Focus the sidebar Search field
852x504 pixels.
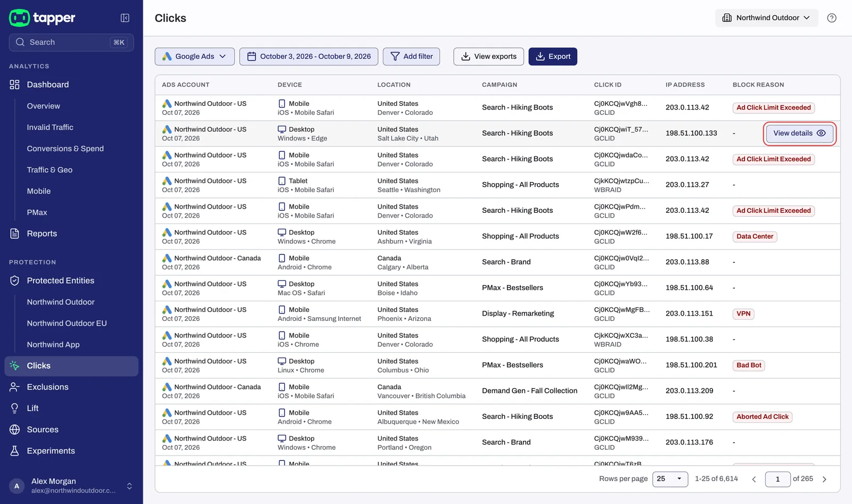[x=71, y=43]
